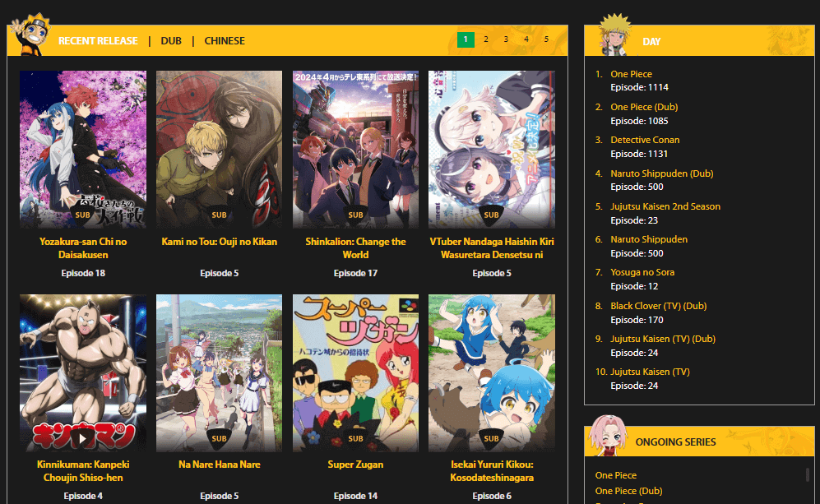Click the Ongoing Series list scrollbar
Screen dimensions: 820x504
(808, 474)
